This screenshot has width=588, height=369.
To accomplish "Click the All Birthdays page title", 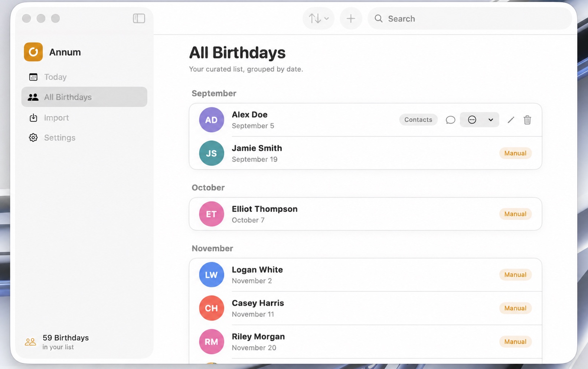I will (237, 53).
